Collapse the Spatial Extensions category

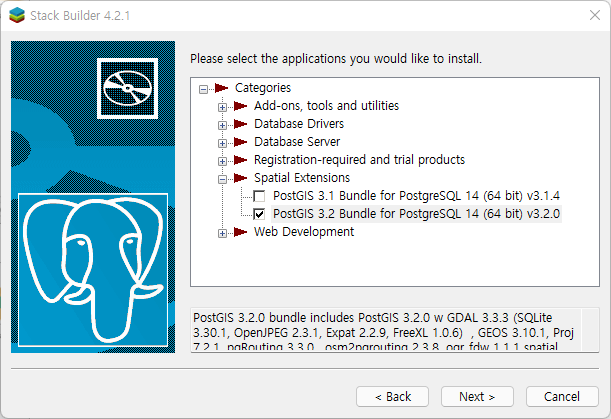coord(222,179)
